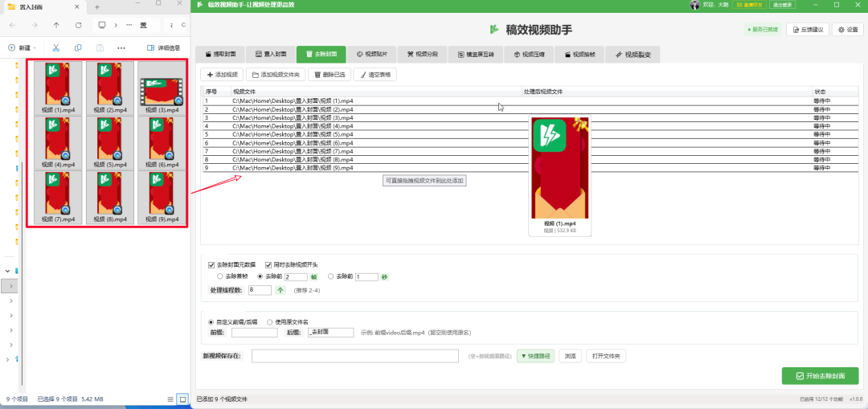Click the 清空表格 clear table button
Image resolution: width=868 pixels, height=409 pixels.
374,75
